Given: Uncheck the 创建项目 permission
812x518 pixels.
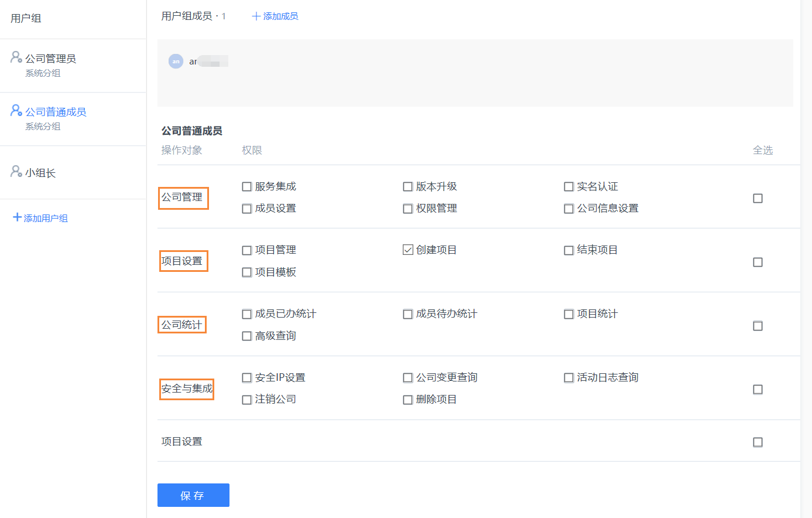Looking at the screenshot, I should pyautogui.click(x=408, y=250).
